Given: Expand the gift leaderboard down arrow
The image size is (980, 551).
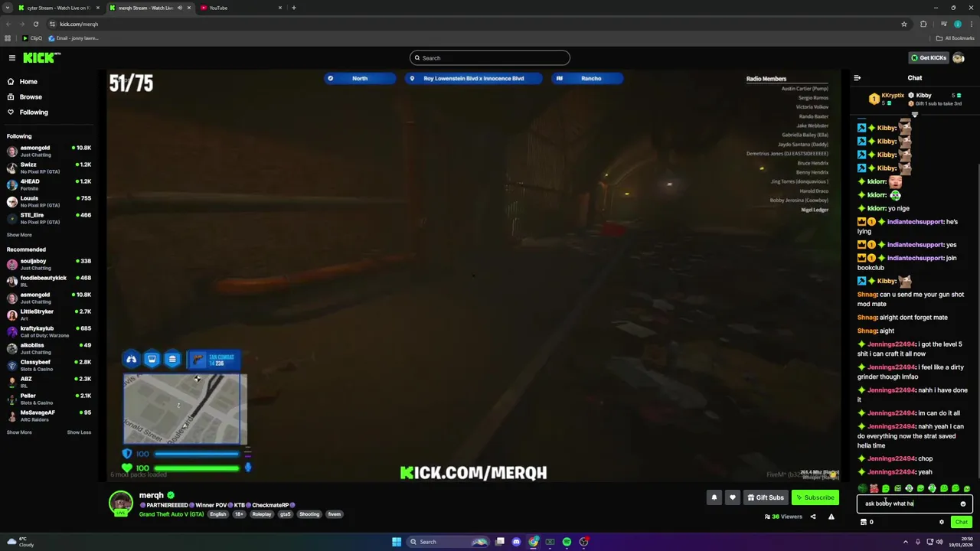Looking at the screenshot, I should 914,115.
